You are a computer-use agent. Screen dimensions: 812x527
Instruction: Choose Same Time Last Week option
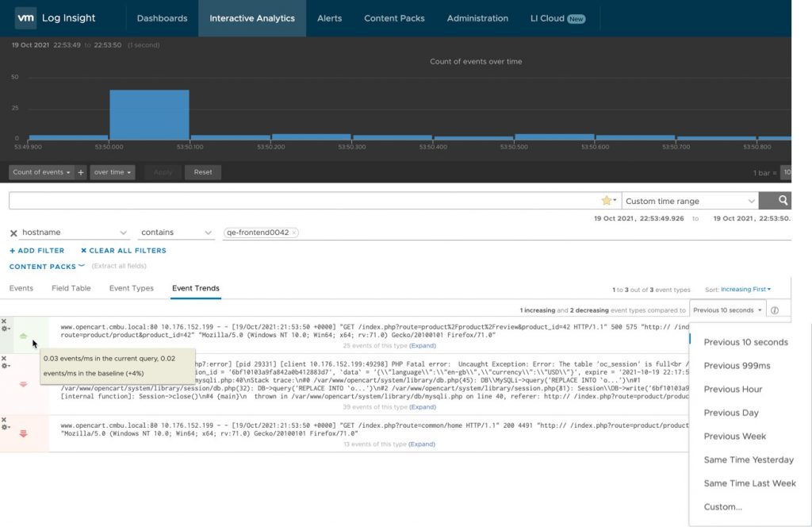tap(749, 483)
